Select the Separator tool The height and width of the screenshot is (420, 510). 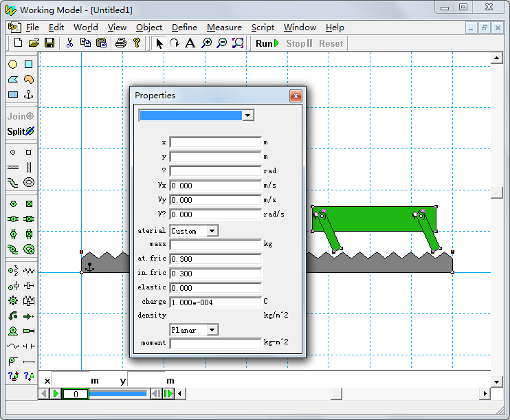(x=29, y=346)
